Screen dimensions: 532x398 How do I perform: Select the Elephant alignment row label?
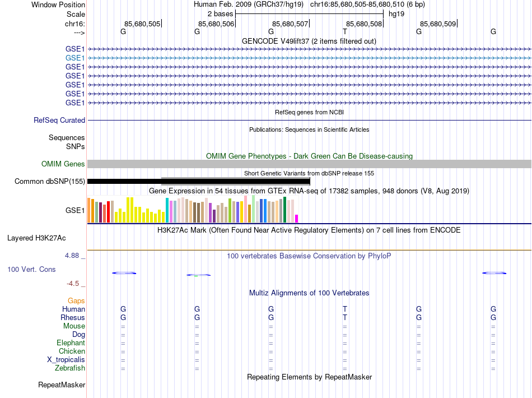(x=71, y=343)
